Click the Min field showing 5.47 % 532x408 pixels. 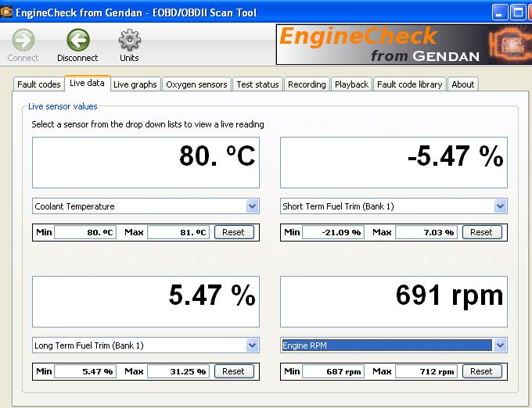[x=85, y=371]
